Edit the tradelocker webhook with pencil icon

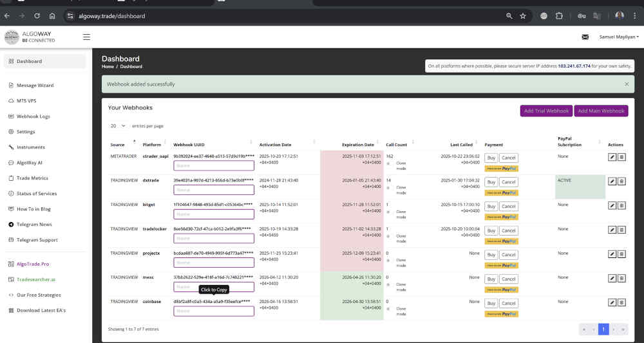[x=612, y=230]
